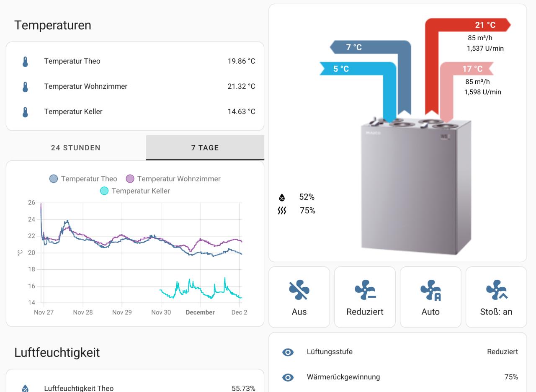Screen dimensions: 536x392
Task: Toggle Temperatur Keller series in chart legend
Action: (135, 191)
